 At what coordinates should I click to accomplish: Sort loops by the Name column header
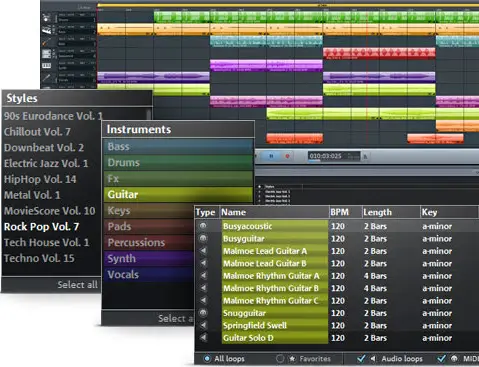click(x=274, y=212)
